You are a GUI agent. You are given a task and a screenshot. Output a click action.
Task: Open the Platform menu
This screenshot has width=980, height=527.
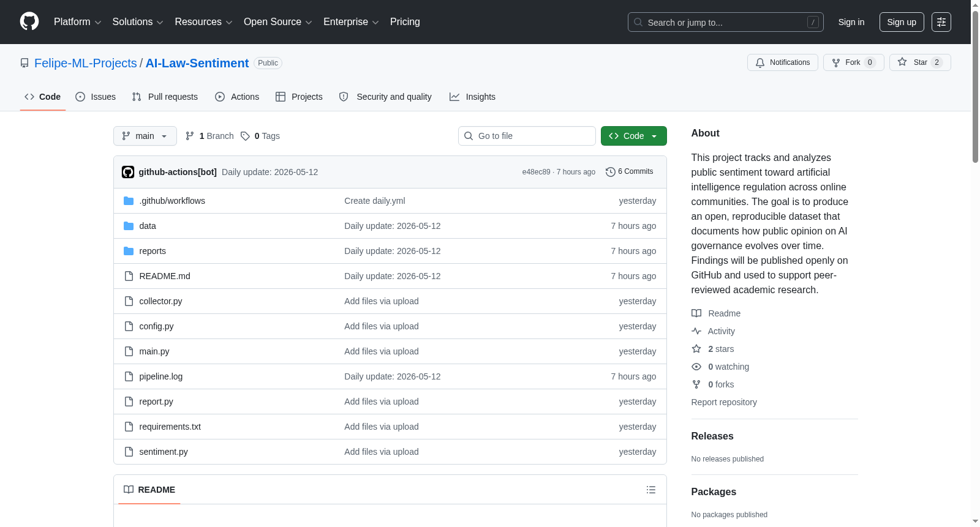77,22
